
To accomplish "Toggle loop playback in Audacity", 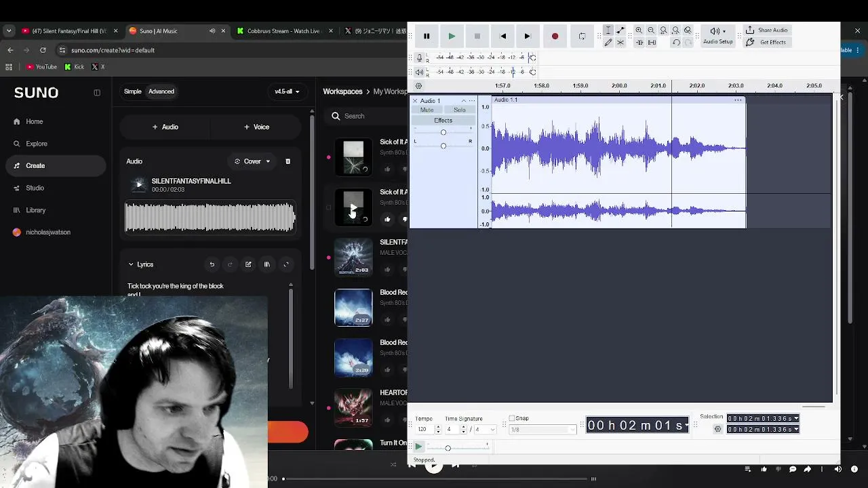I will [582, 36].
